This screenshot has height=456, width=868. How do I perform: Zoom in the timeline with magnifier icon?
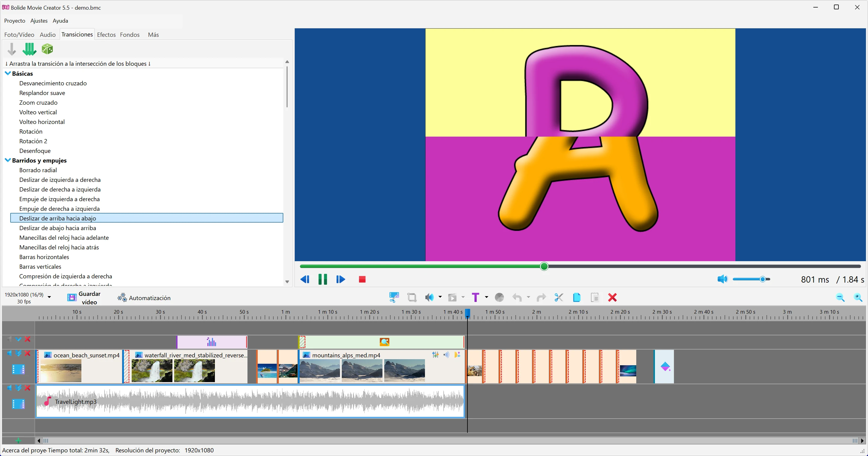858,297
